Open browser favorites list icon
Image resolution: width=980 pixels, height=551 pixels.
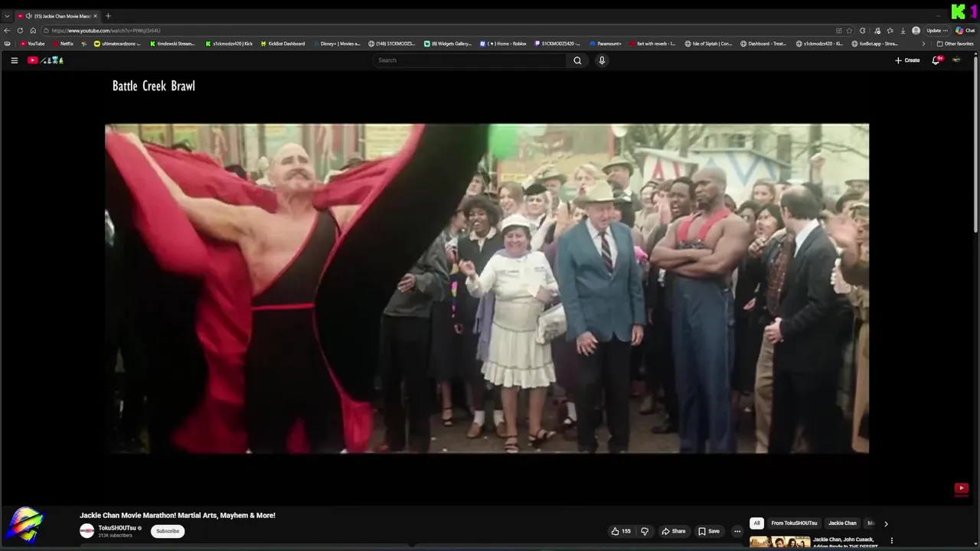pos(890,31)
